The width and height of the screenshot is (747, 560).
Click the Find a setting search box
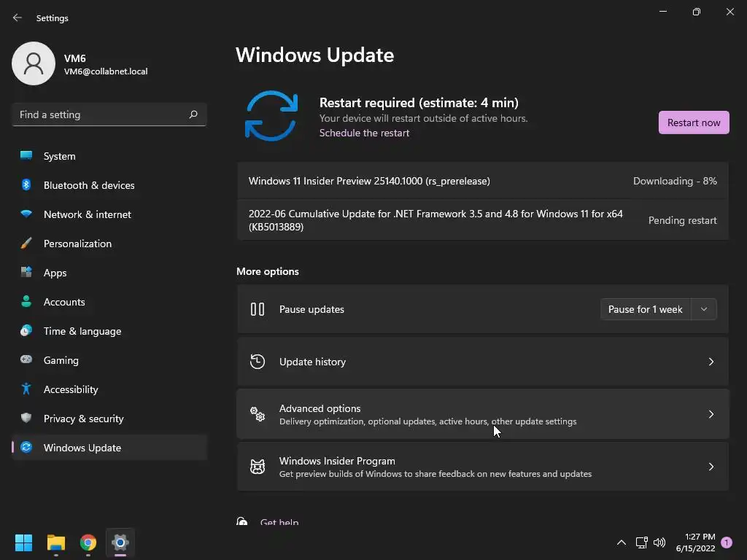click(102, 114)
